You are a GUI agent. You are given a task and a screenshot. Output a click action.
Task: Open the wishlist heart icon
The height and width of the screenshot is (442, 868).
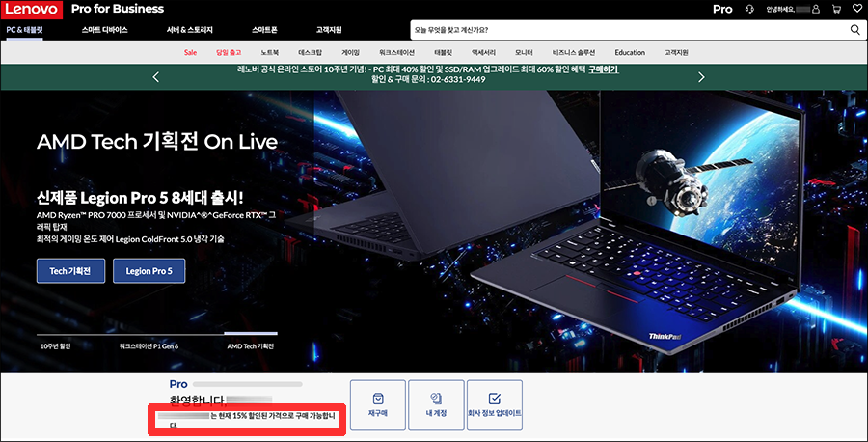(857, 9)
